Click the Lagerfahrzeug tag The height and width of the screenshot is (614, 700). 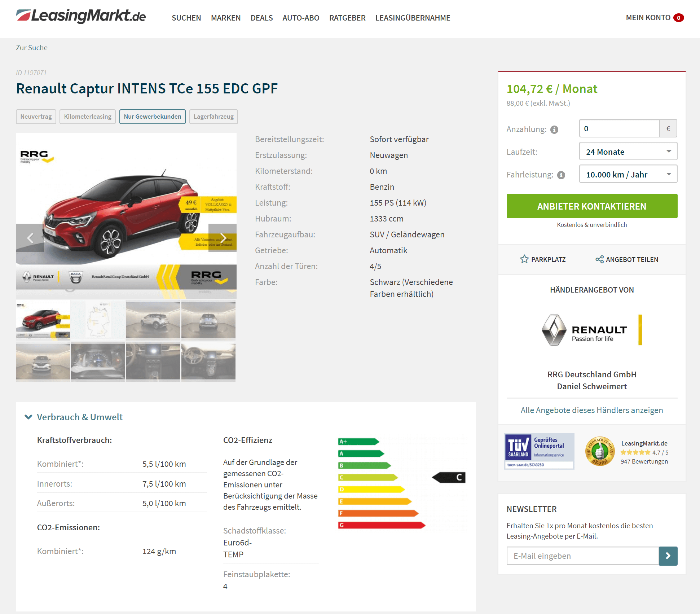[x=213, y=117]
